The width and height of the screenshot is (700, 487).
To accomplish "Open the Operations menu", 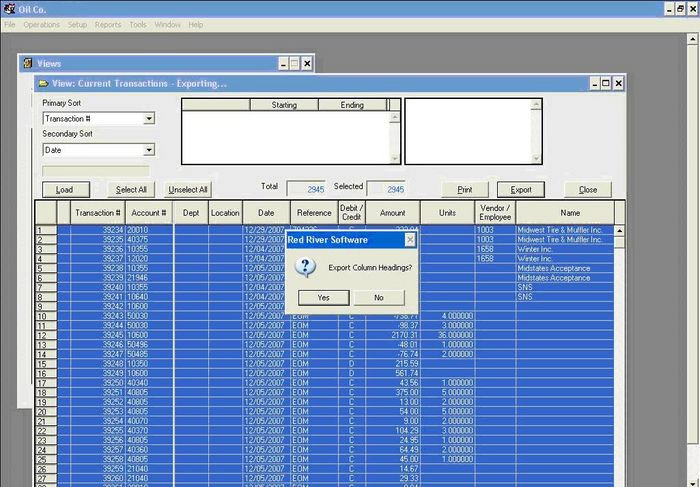I will click(42, 25).
